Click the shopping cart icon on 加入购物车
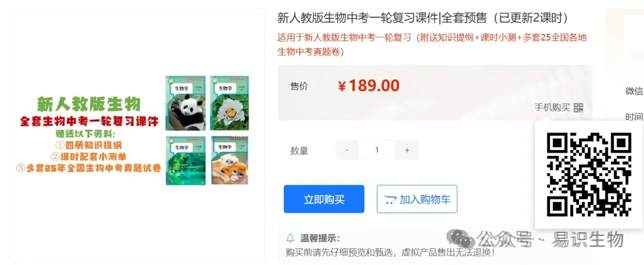Screen dimensions: 644x265 tap(390, 199)
